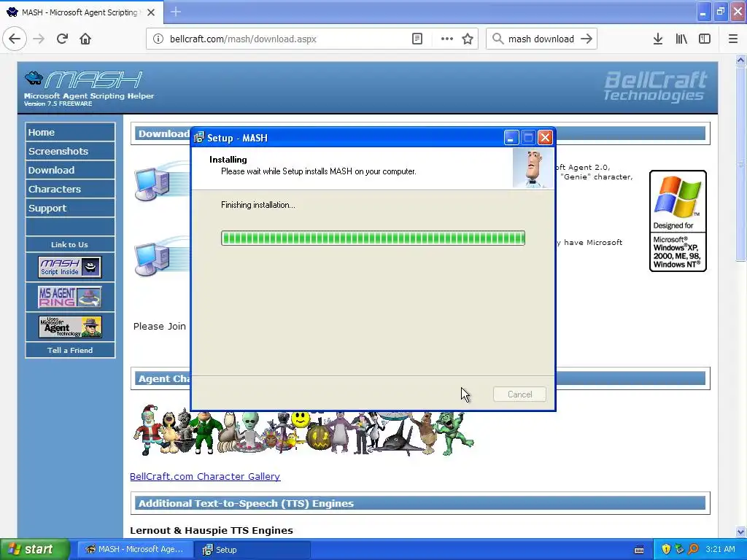Click the page scrollbar down arrow
Viewport: 747px width, 560px height.
point(740,532)
